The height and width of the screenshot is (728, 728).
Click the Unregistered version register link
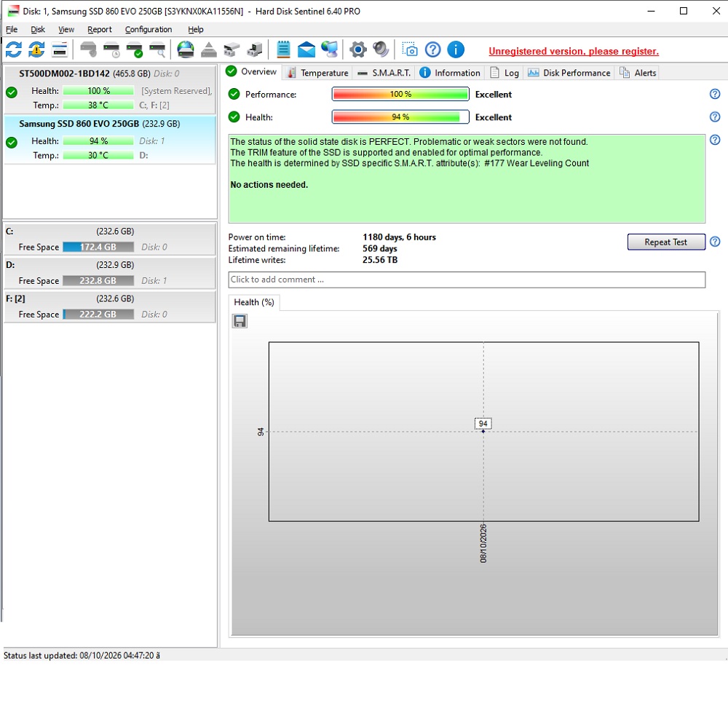(x=574, y=51)
